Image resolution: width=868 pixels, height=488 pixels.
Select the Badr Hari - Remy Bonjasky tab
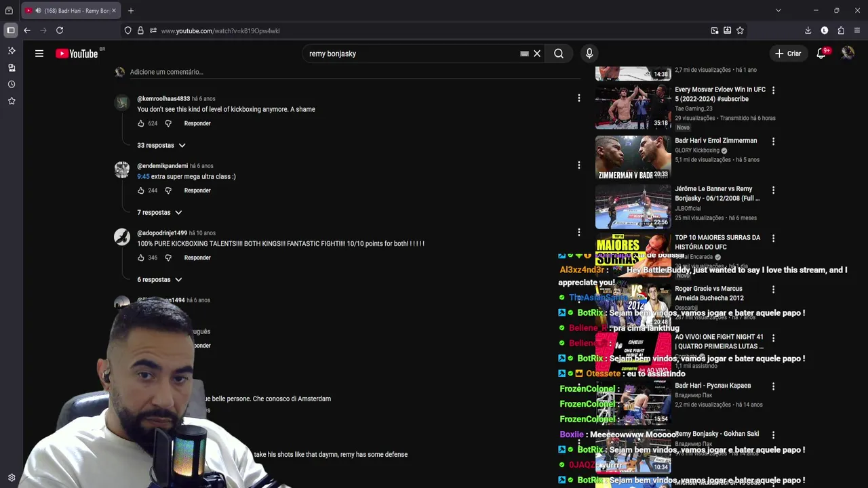[70, 11]
